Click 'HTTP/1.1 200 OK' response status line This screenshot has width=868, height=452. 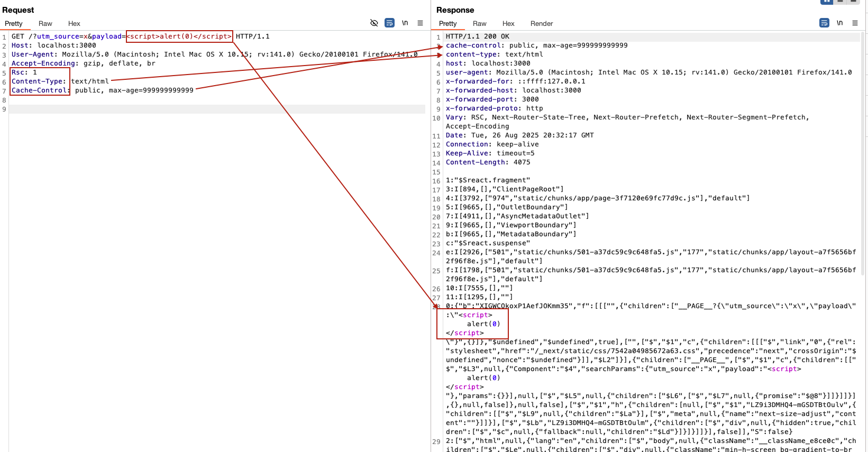pos(478,36)
